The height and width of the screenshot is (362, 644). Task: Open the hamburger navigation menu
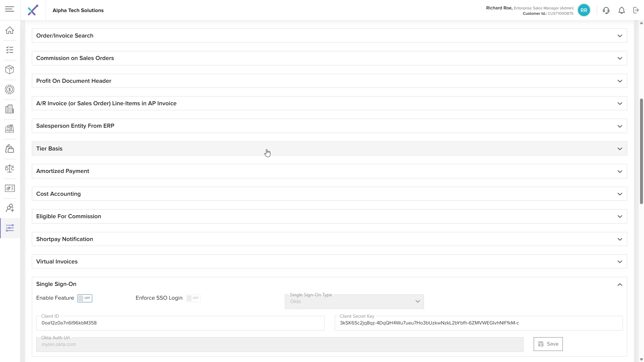tap(10, 9)
